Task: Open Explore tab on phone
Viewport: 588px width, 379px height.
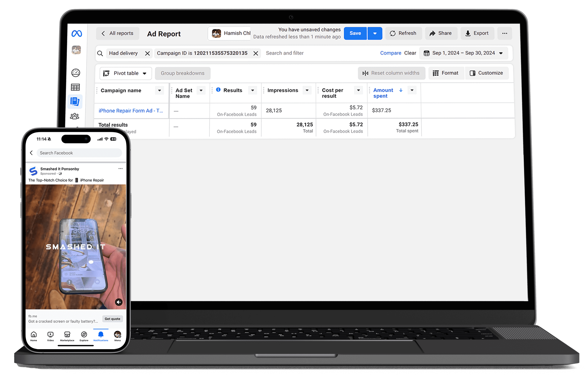Action: (84, 336)
